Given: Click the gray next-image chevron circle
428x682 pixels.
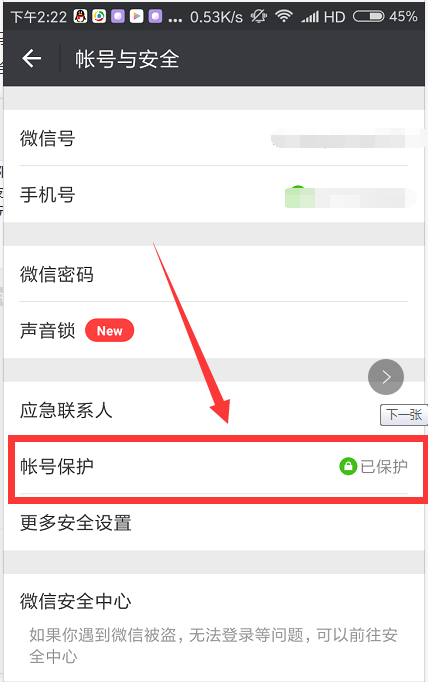Looking at the screenshot, I should (386, 377).
